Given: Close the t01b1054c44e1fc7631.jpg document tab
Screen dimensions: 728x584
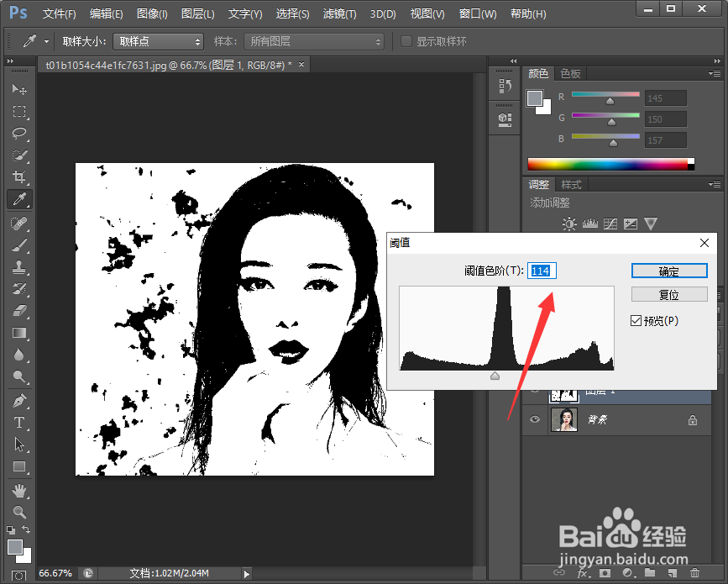Looking at the screenshot, I should tap(301, 65).
